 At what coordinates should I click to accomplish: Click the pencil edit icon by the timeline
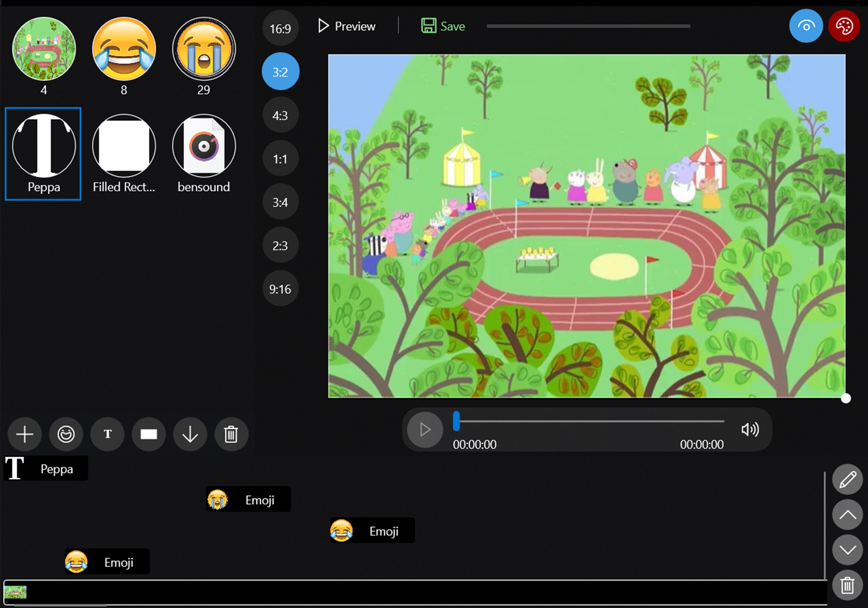[x=847, y=480]
